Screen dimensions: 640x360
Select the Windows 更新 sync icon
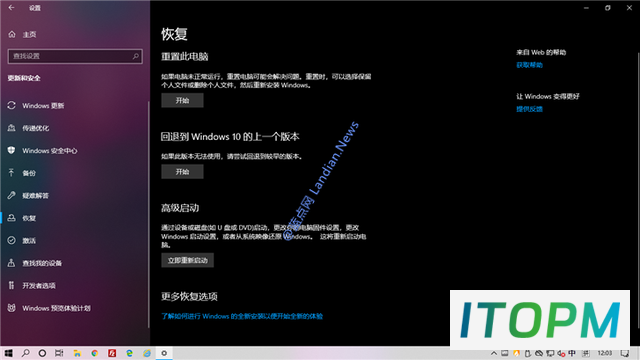tap(11, 106)
